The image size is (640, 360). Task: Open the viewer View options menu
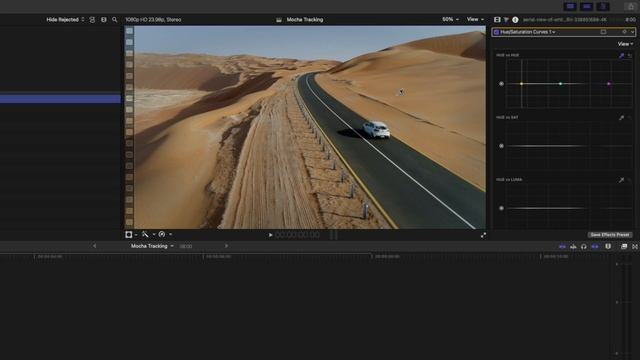pyautogui.click(x=475, y=19)
